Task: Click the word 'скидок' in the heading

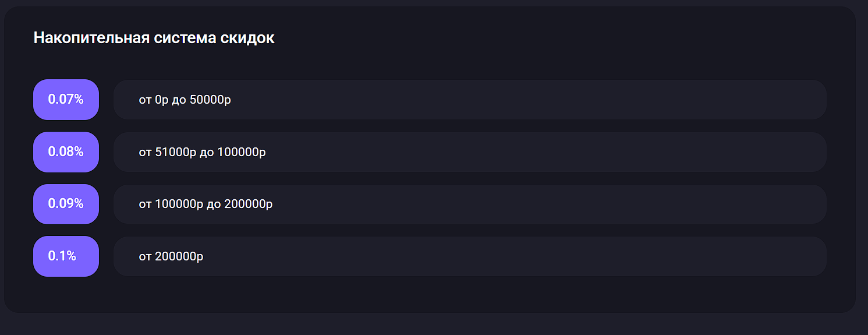Action: [x=247, y=38]
